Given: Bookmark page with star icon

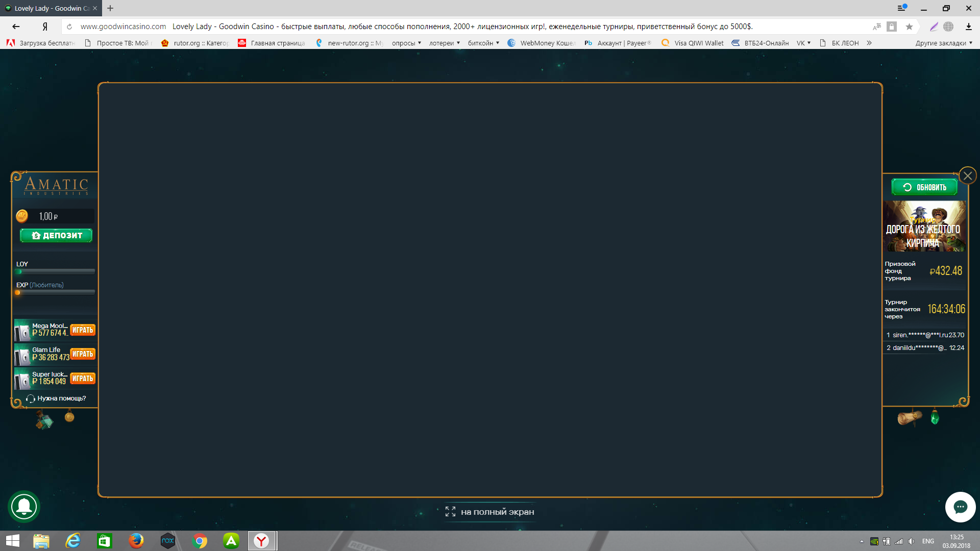Looking at the screenshot, I should (x=909, y=27).
